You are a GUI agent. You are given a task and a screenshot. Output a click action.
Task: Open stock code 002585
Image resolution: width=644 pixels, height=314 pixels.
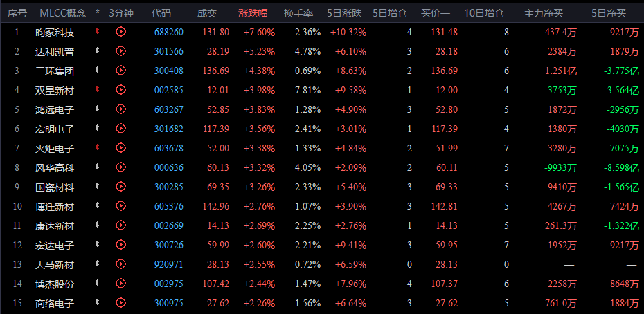[169, 90]
